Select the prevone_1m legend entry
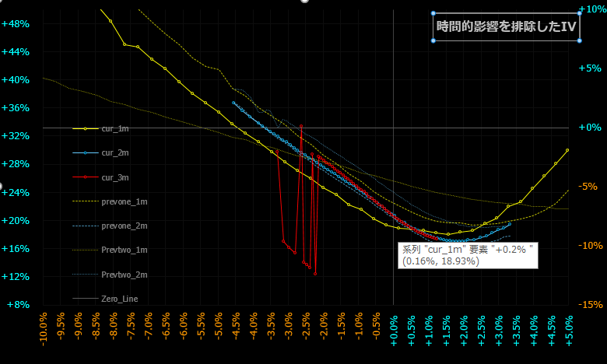The width and height of the screenshot is (607, 364). (110, 201)
